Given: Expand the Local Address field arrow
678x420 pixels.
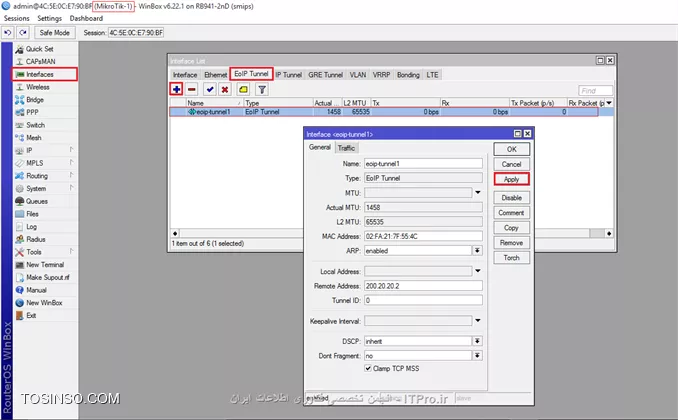Looking at the screenshot, I should (x=478, y=271).
